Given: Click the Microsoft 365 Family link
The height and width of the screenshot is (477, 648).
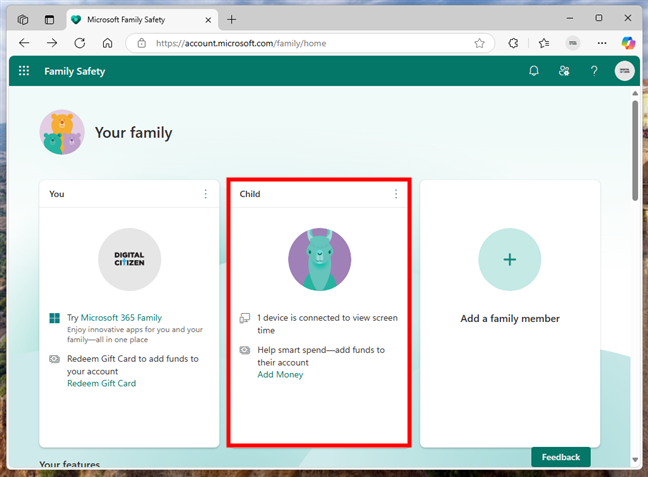Looking at the screenshot, I should tap(121, 317).
